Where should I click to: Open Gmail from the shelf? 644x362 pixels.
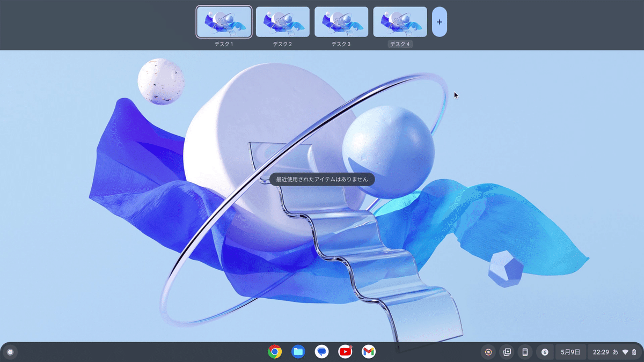[x=368, y=352]
